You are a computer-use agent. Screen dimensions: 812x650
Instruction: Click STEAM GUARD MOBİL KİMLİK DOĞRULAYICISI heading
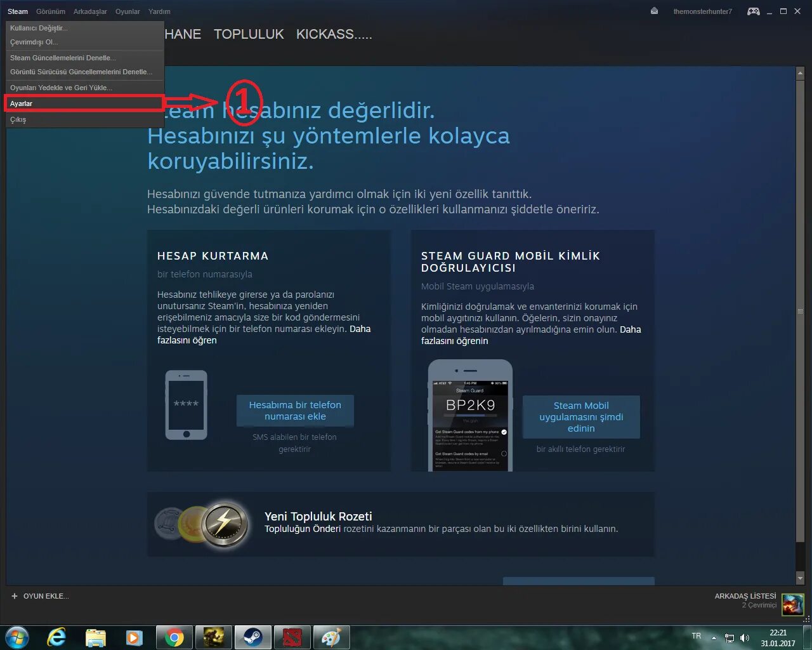click(511, 262)
